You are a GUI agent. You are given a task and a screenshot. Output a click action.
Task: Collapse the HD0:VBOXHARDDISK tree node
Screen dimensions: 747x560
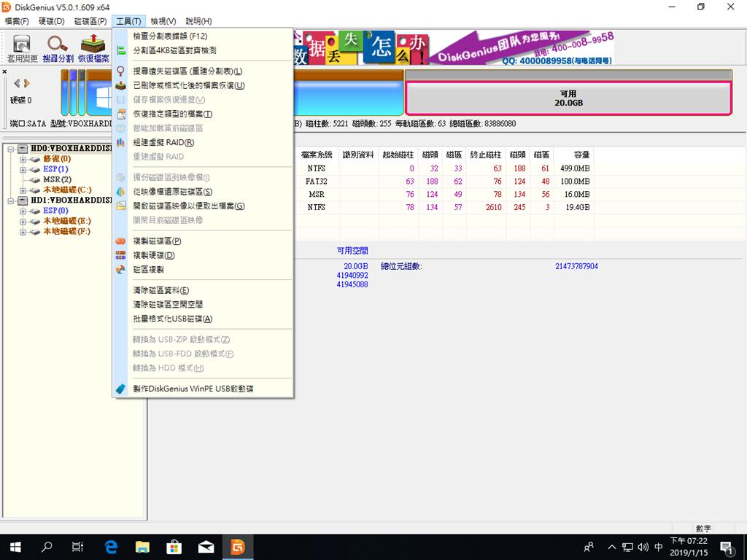[x=12, y=149]
